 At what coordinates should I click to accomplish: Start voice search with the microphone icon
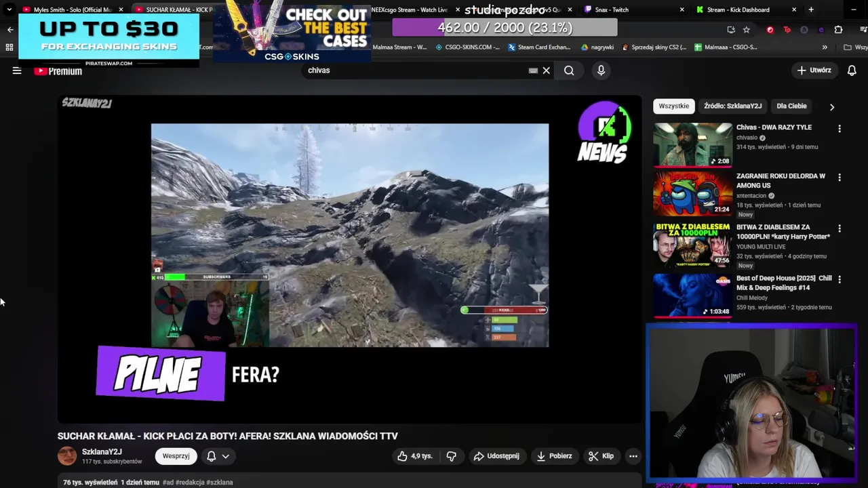(601, 70)
